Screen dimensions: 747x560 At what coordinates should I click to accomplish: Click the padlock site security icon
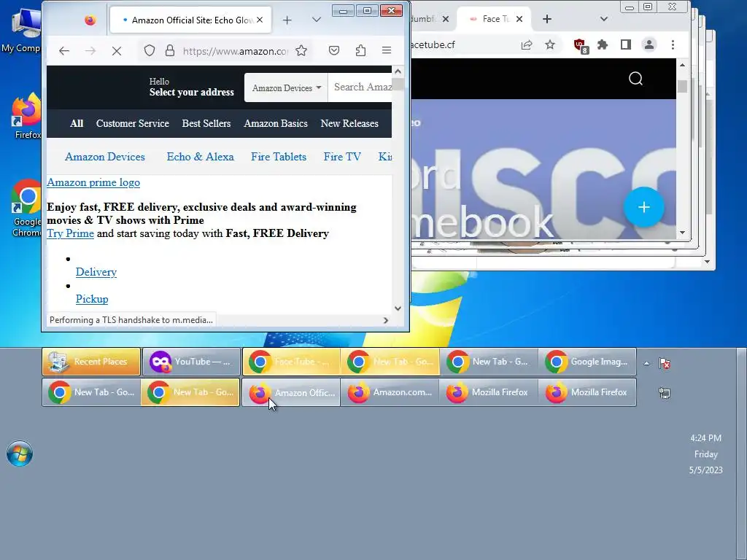(169, 50)
